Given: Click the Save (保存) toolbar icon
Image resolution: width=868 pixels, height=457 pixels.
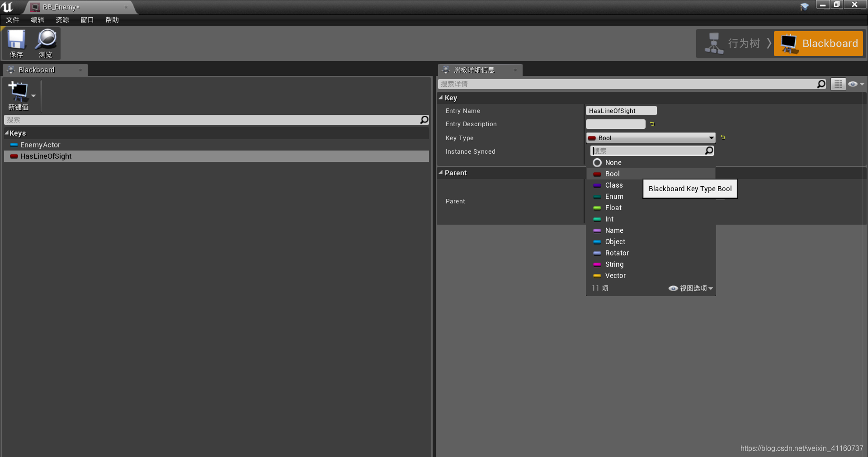Looking at the screenshot, I should point(16,43).
